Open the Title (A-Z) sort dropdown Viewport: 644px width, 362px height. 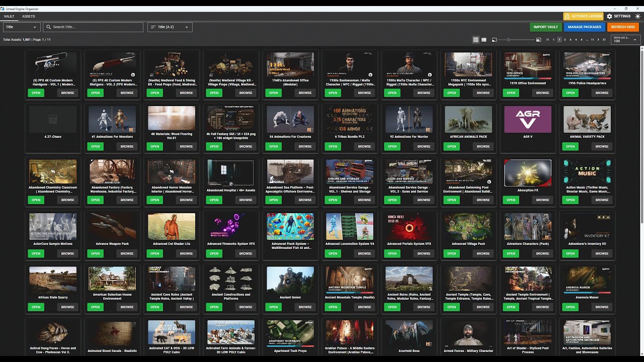tap(170, 27)
